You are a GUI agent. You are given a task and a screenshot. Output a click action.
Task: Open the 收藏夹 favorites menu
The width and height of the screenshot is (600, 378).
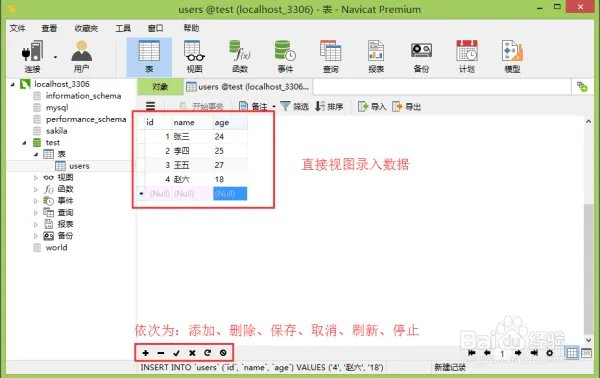(86, 28)
